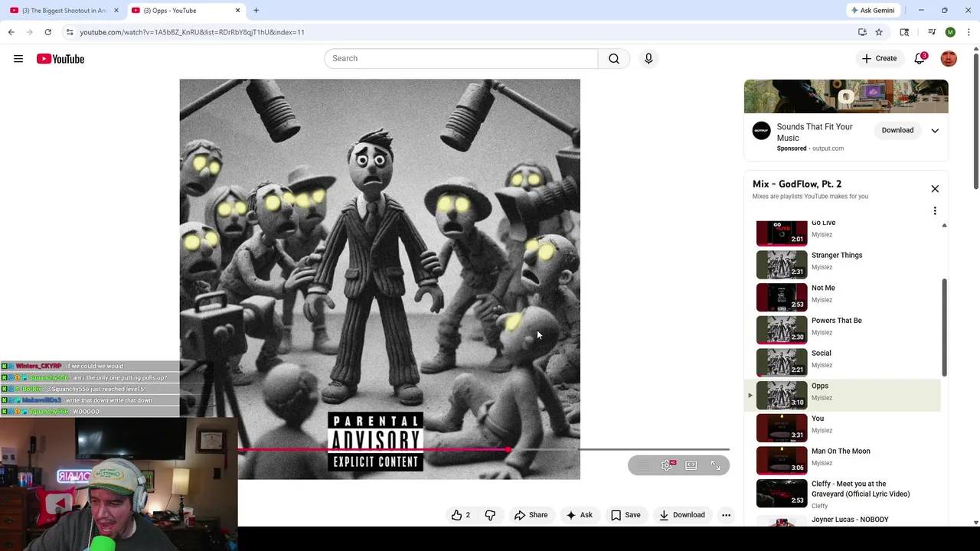Image resolution: width=980 pixels, height=551 pixels.
Task: Close The Biggest Shootout tab
Action: tap(116, 11)
